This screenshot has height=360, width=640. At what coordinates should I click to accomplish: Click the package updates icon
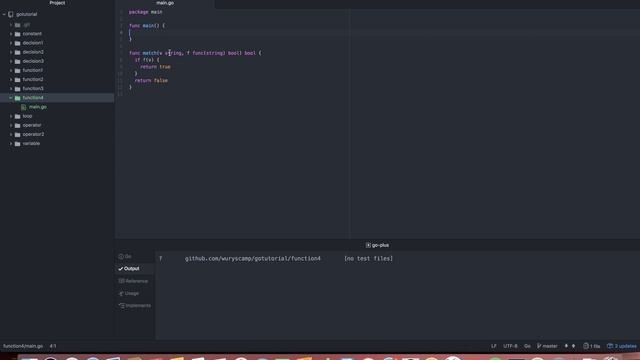pos(610,346)
